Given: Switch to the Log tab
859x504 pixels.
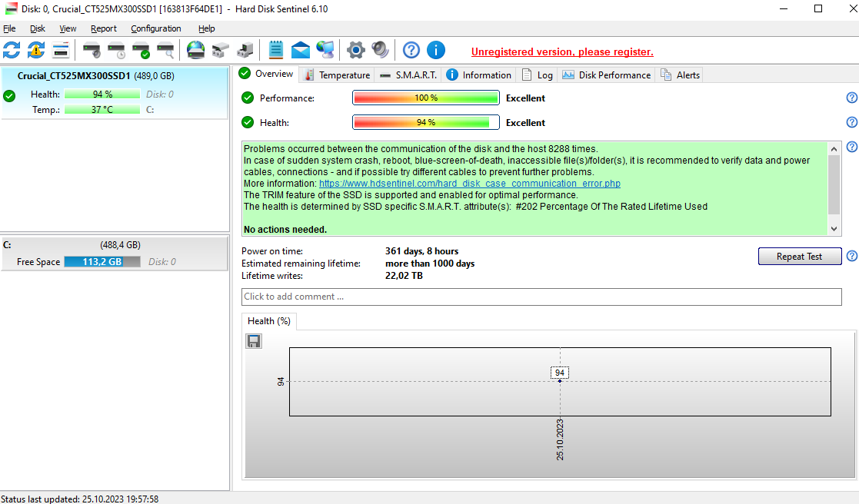Looking at the screenshot, I should pyautogui.click(x=537, y=75).
